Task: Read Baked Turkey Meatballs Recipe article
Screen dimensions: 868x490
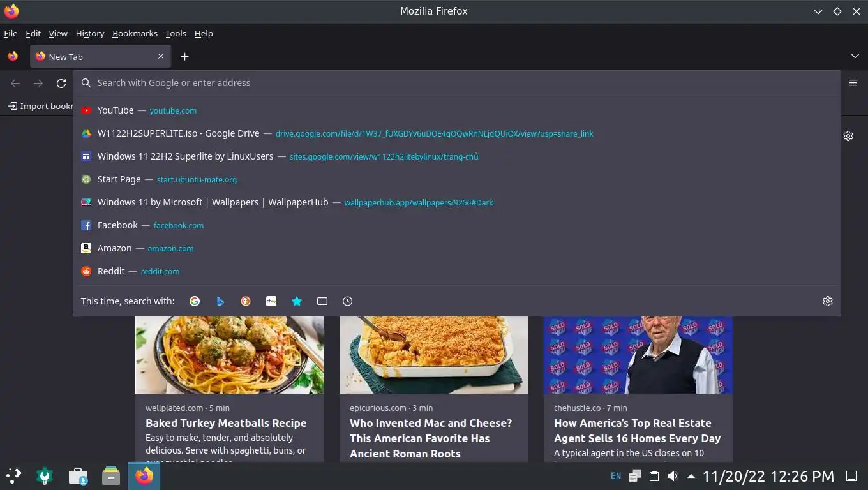Action: click(x=226, y=423)
